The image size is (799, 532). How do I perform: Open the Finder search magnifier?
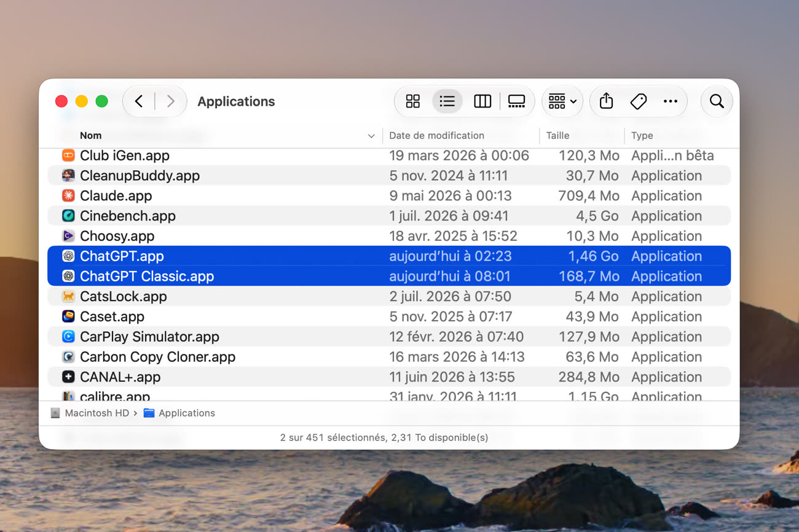717,101
